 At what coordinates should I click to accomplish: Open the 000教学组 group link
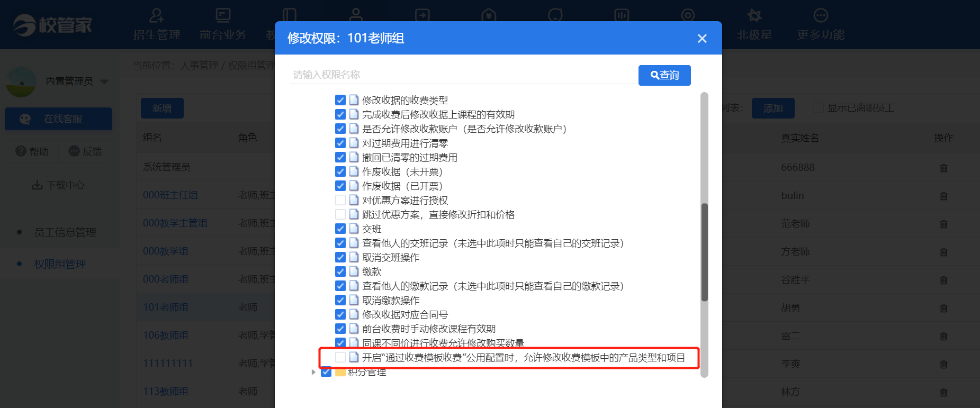coord(166,251)
